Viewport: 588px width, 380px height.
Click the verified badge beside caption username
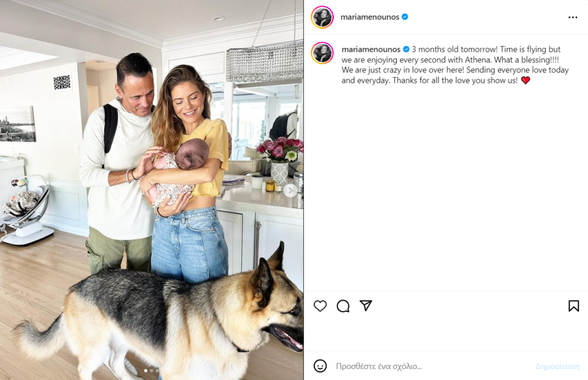click(406, 49)
